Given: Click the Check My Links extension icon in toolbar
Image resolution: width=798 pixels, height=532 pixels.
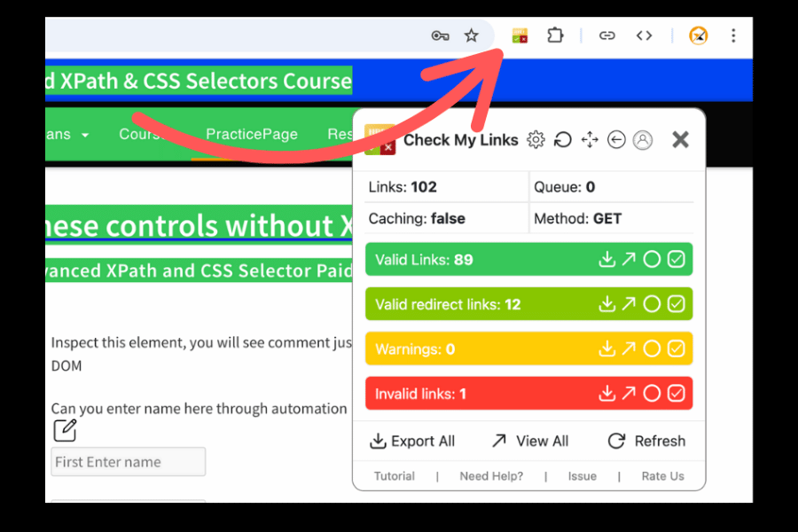Looking at the screenshot, I should (520, 36).
